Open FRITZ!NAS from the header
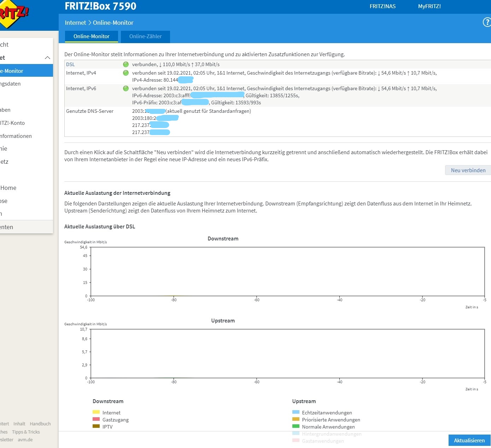The width and height of the screenshot is (491, 448). coord(382,6)
